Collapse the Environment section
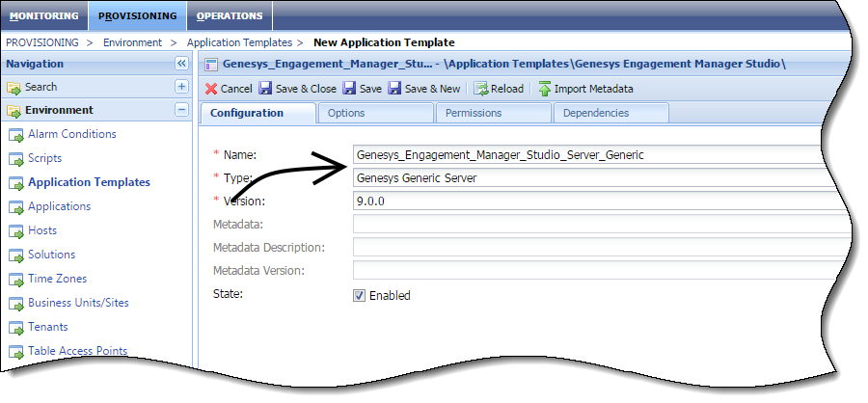This screenshot has height=403, width=868. click(181, 110)
